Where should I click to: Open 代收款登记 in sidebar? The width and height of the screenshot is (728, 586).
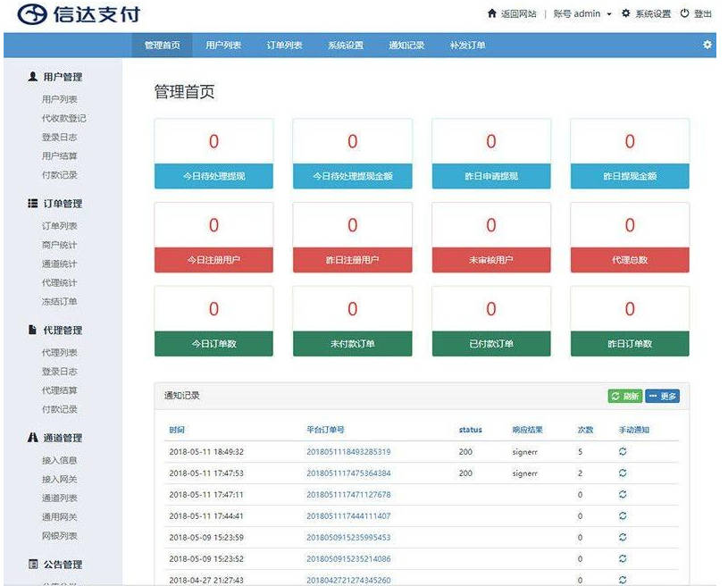point(63,118)
